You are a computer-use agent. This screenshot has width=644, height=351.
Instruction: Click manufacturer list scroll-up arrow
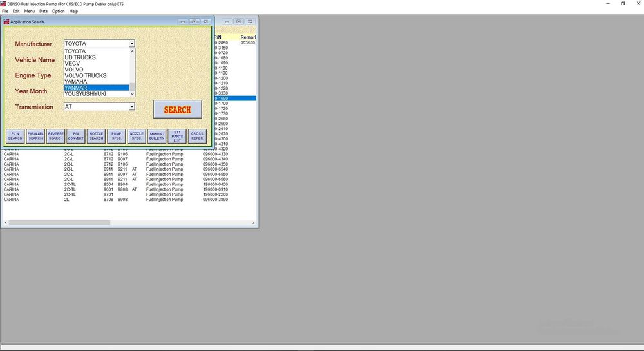point(132,52)
